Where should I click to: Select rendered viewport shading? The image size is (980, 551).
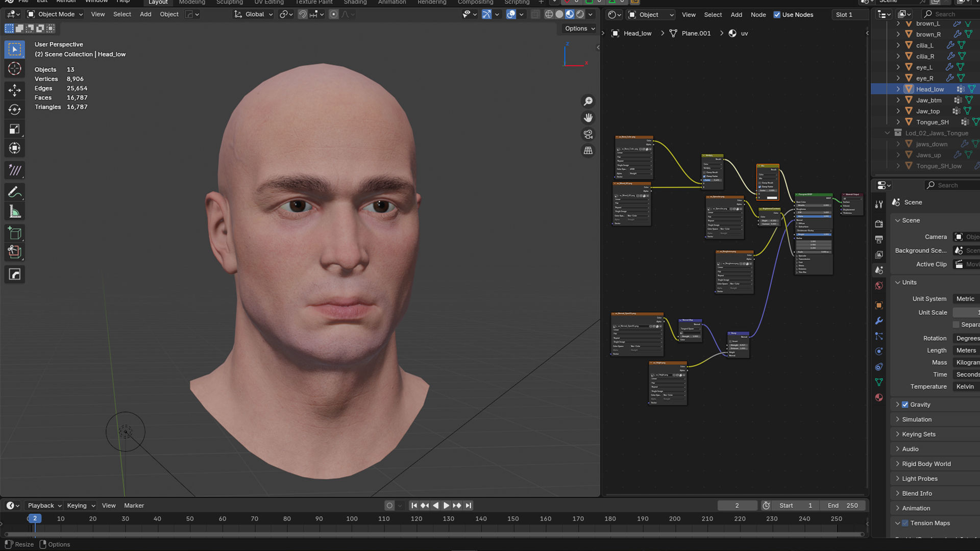[x=580, y=14]
